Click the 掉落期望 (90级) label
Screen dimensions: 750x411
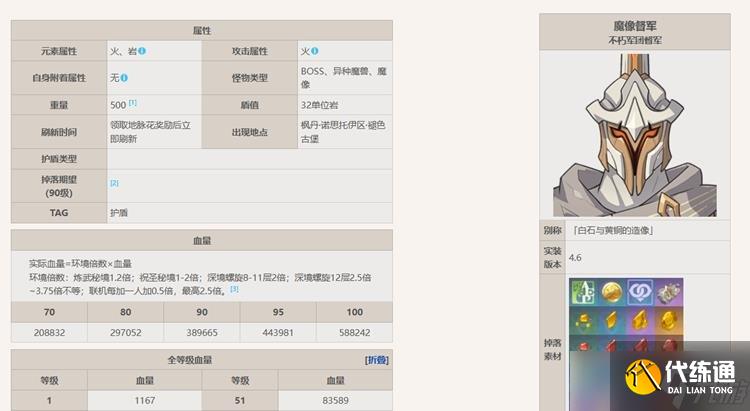[x=59, y=186]
